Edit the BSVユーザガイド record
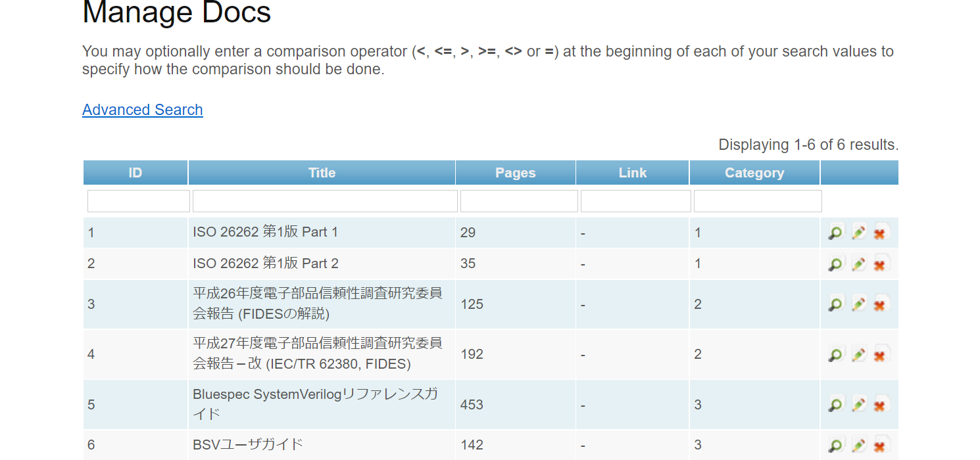The image size is (980, 460). [858, 446]
